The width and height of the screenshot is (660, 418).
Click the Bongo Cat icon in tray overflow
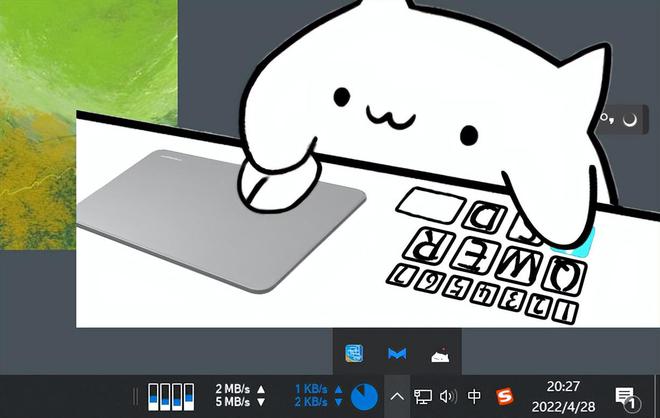coord(439,354)
